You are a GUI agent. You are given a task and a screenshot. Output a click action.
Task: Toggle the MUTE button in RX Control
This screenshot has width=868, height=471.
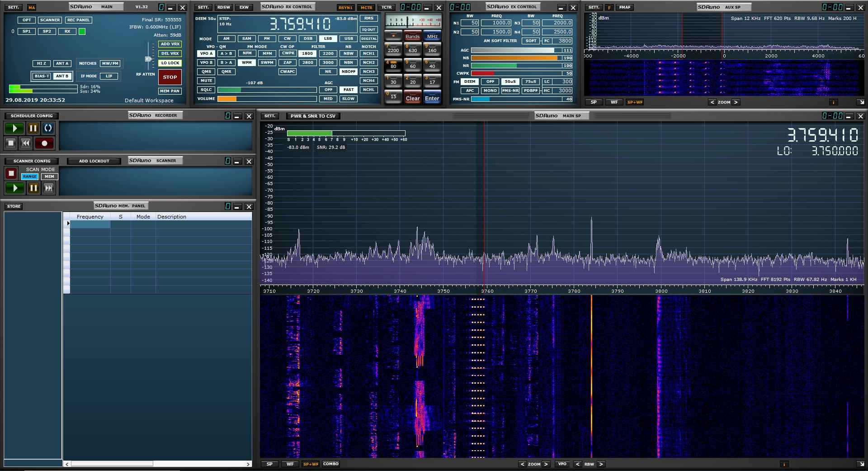coord(206,81)
